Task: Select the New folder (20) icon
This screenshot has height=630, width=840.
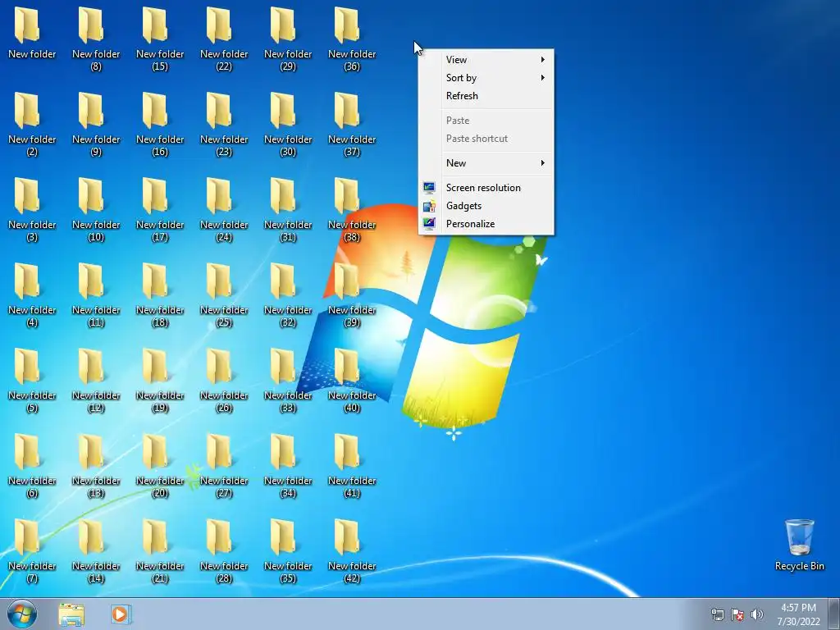Action: (x=155, y=452)
